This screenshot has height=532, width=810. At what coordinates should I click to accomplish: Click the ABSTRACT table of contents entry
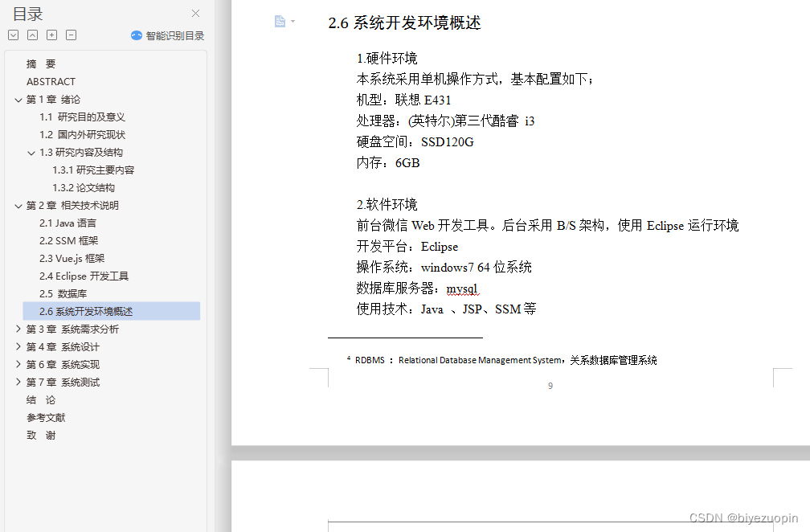point(50,81)
